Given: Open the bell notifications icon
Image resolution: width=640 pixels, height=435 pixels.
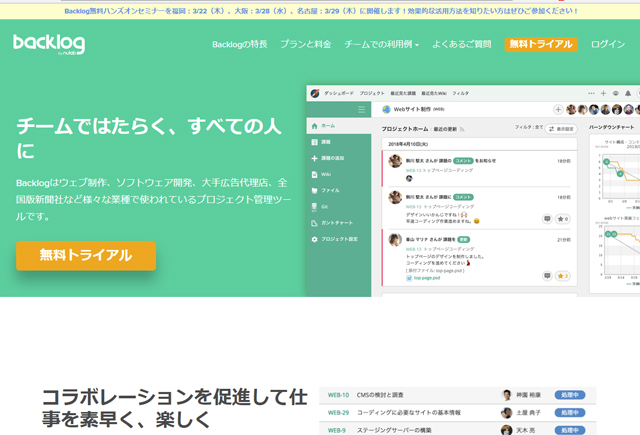Looking at the screenshot, I should pyautogui.click(x=628, y=93).
